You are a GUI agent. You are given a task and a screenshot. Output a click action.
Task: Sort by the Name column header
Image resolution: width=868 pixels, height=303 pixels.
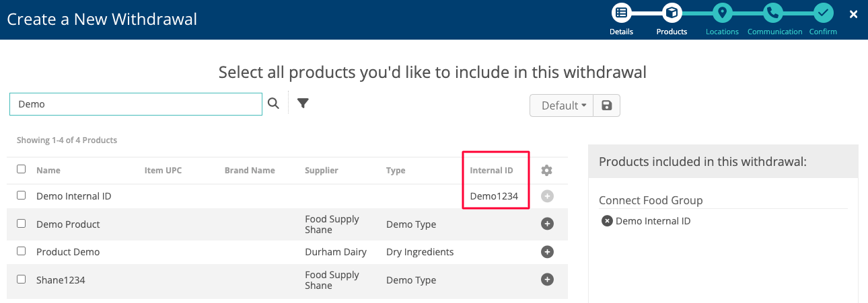coord(48,171)
